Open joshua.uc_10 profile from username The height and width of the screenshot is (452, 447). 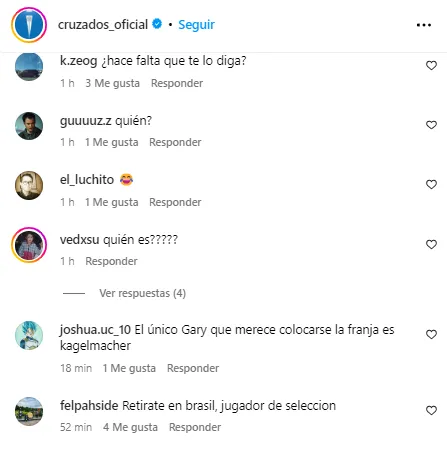click(95, 330)
